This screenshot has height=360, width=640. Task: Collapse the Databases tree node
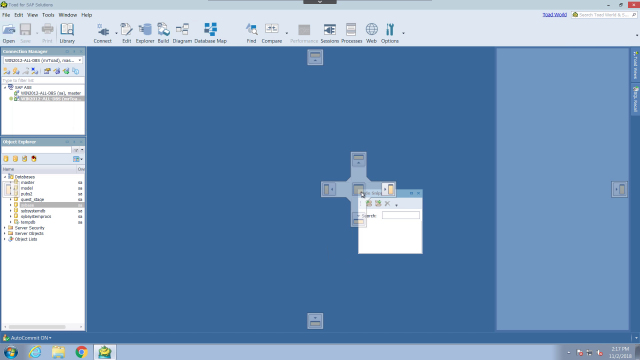(5, 177)
